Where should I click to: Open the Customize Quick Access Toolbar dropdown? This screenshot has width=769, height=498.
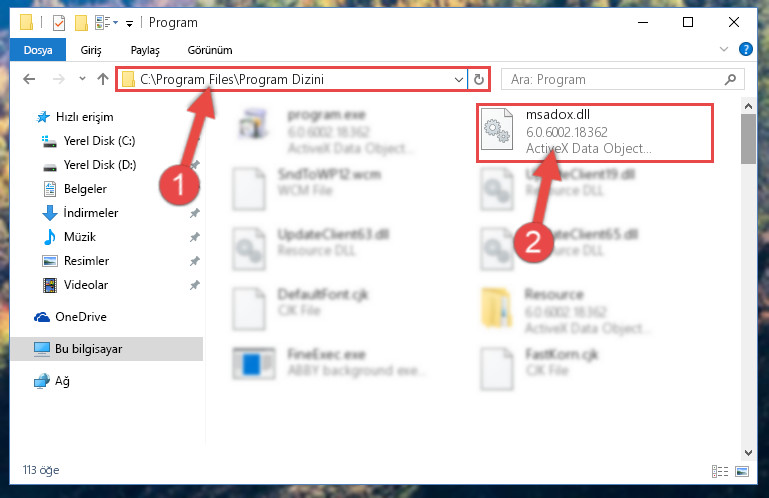pos(129,24)
